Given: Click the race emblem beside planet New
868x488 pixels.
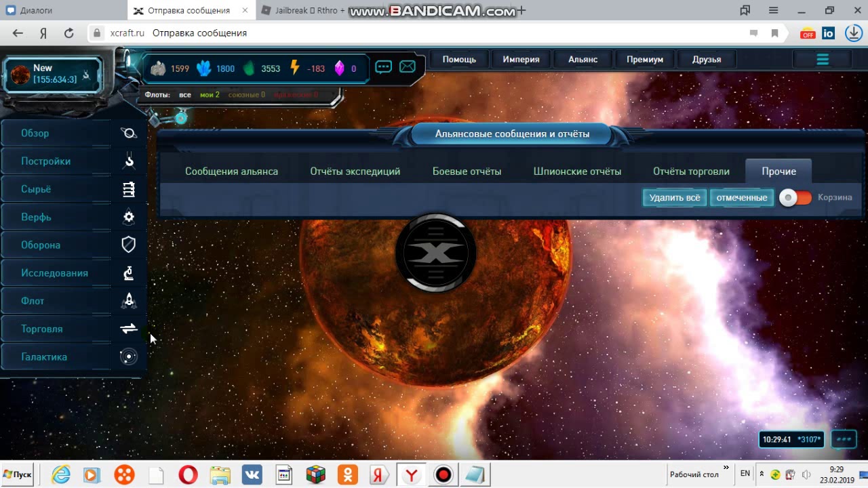Looking at the screenshot, I should (86, 75).
